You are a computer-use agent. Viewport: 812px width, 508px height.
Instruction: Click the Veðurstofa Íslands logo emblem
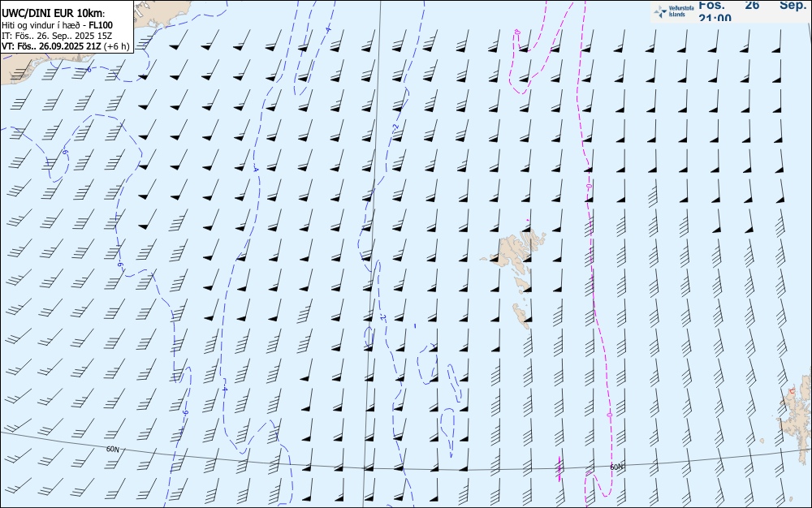(x=660, y=12)
